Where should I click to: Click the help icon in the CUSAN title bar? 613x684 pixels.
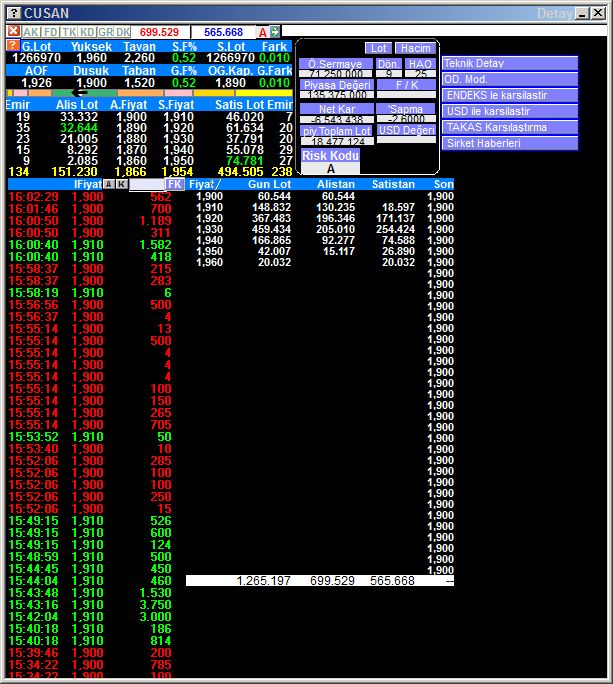(x=14, y=13)
